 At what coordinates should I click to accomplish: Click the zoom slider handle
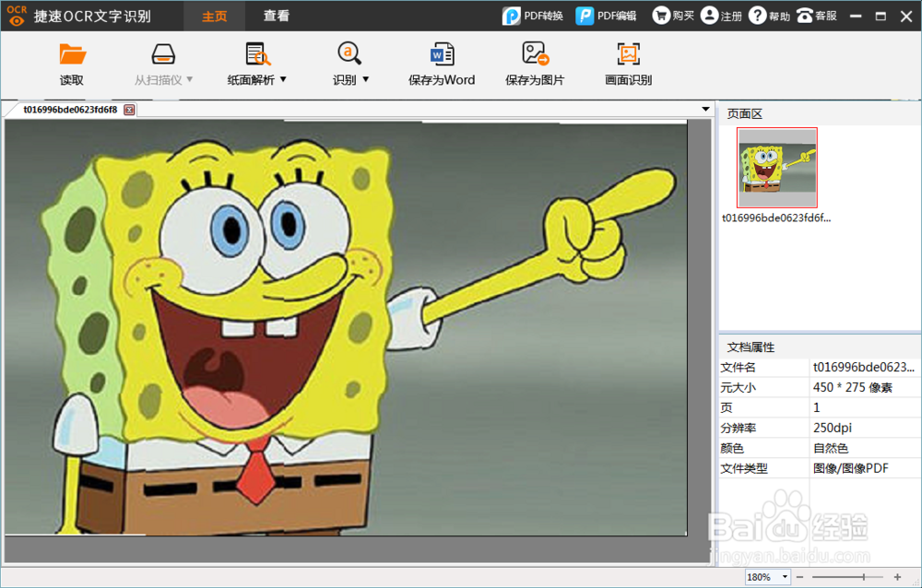pos(863,577)
